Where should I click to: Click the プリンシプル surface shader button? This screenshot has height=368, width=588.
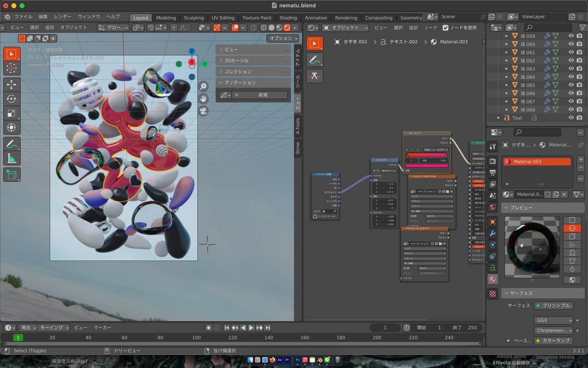coord(553,305)
